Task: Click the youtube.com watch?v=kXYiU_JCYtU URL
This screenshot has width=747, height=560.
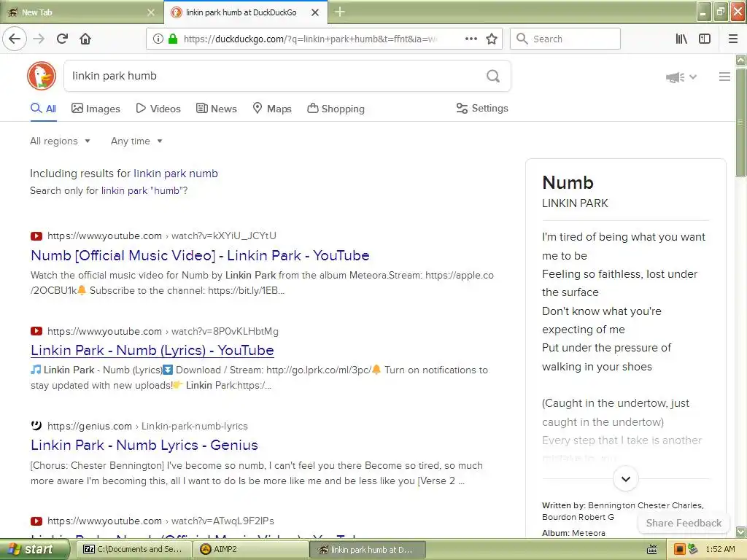Action: tap(162, 236)
